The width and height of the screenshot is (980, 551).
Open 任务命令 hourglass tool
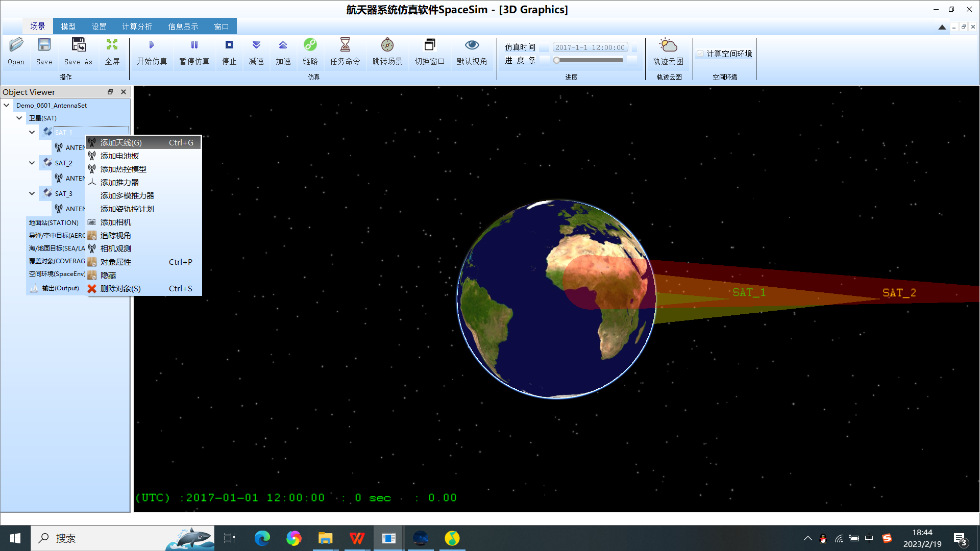pyautogui.click(x=345, y=51)
